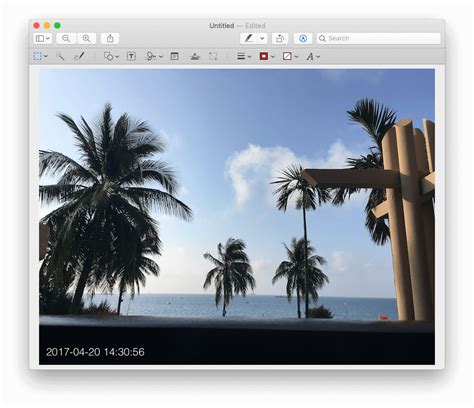474x408 pixels.
Task: Click the yellow minimize window button
Action: click(x=47, y=25)
